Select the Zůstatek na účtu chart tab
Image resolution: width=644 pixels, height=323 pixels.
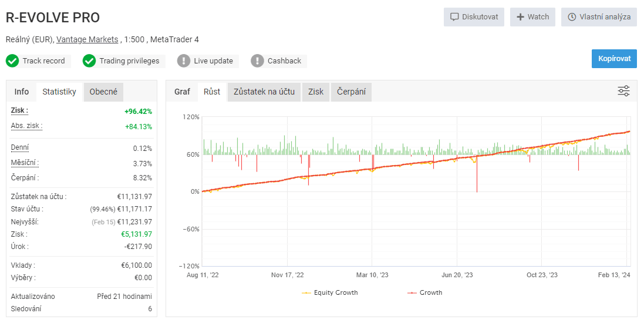tap(264, 92)
